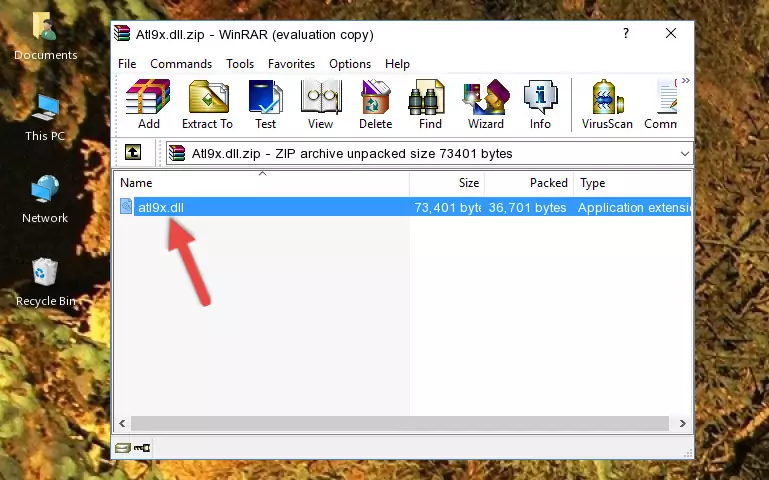Image resolution: width=769 pixels, height=480 pixels.
Task: Select the Documents desktop icon
Action: pos(46,36)
